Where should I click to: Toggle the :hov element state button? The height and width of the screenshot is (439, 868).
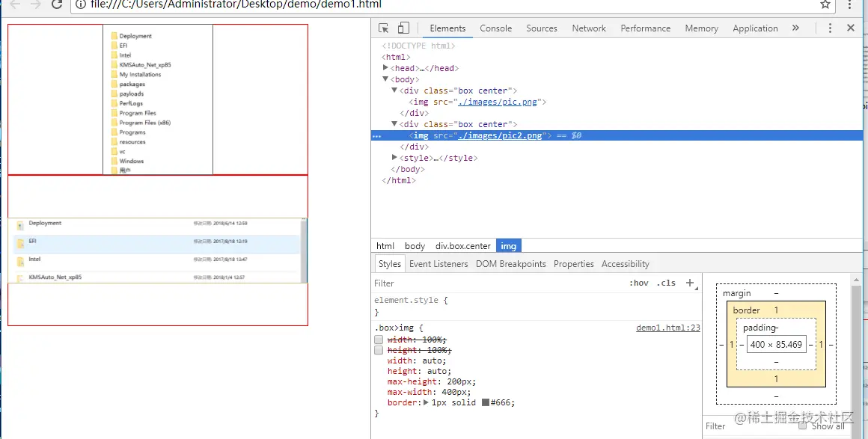(639, 283)
